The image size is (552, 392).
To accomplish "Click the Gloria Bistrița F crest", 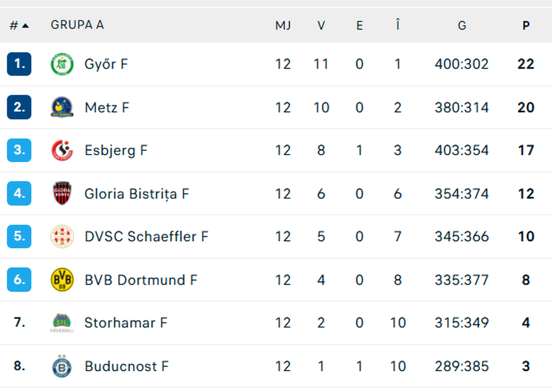I will tap(62, 194).
